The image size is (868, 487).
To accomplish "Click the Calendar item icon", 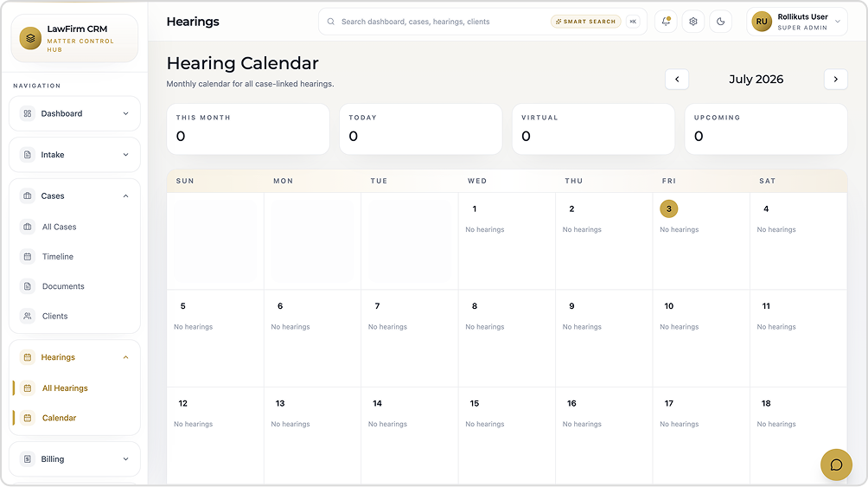I will (27, 418).
